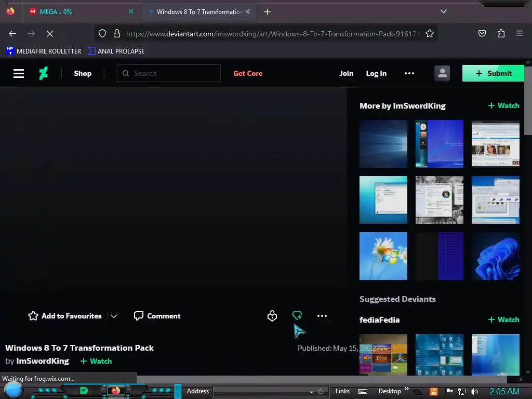Viewport: 532px width, 399px height.
Task: Open the DeviantArt hamburger menu
Action: tap(19, 73)
